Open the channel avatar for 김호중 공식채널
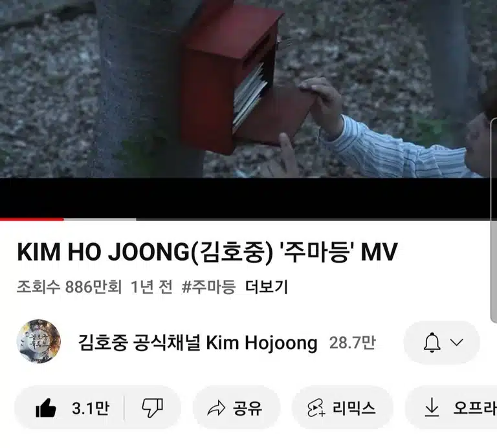The width and height of the screenshot is (497, 448). click(x=39, y=341)
